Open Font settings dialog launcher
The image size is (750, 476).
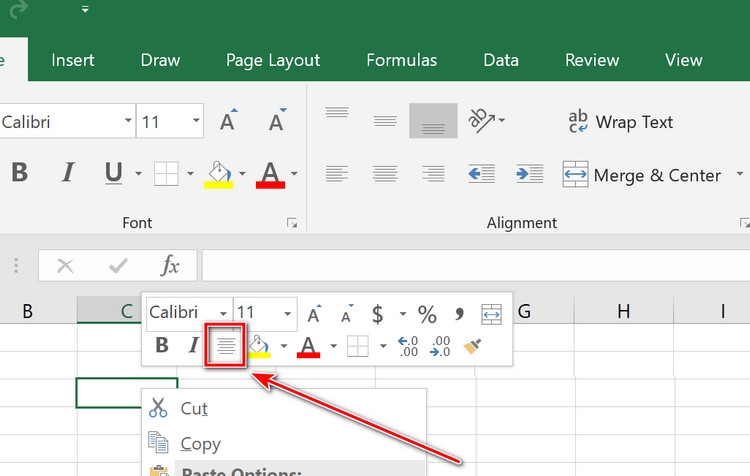(292, 223)
